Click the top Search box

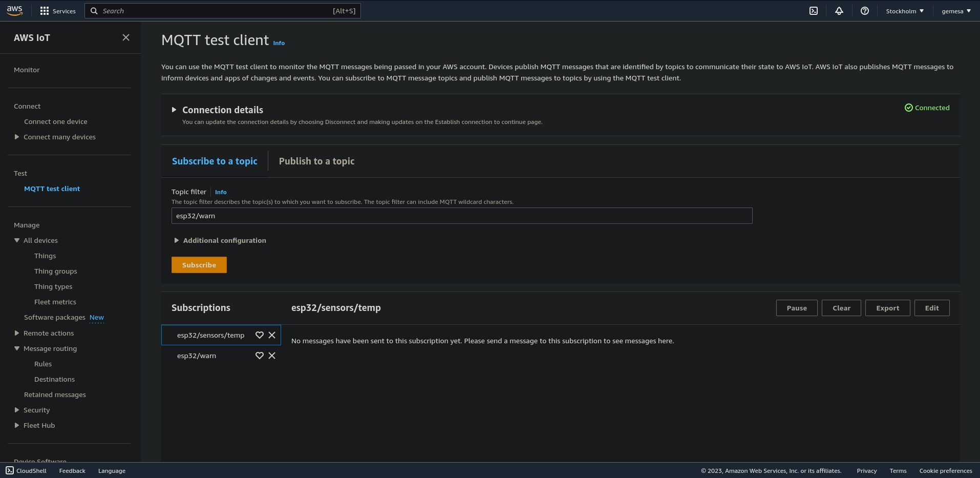[223, 11]
